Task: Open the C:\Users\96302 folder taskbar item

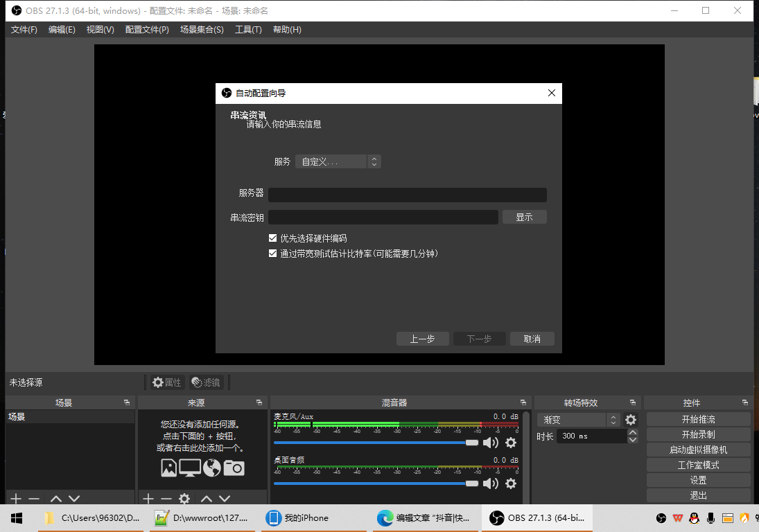Action: click(x=91, y=518)
